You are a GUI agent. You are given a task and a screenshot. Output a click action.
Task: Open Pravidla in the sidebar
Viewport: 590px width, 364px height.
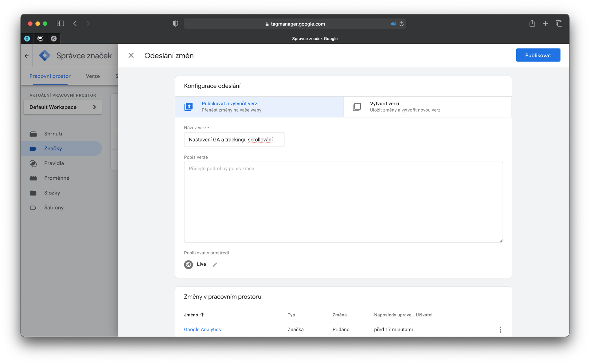point(54,163)
